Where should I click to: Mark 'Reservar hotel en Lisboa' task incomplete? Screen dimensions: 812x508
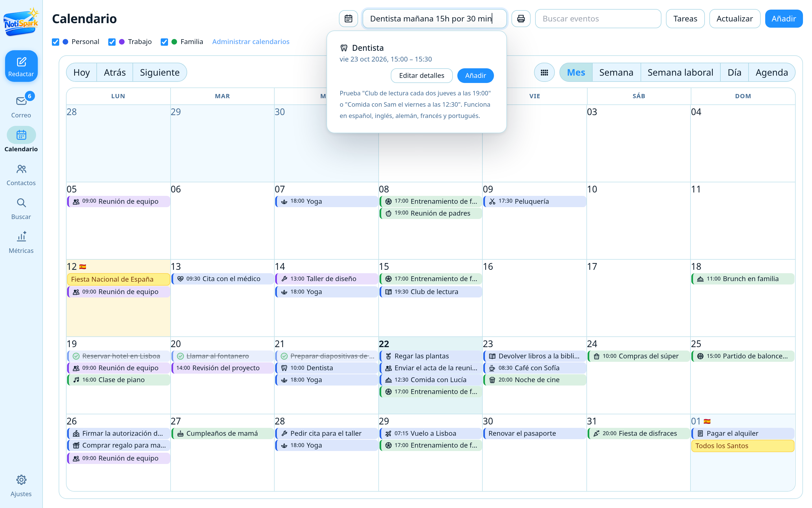point(76,356)
